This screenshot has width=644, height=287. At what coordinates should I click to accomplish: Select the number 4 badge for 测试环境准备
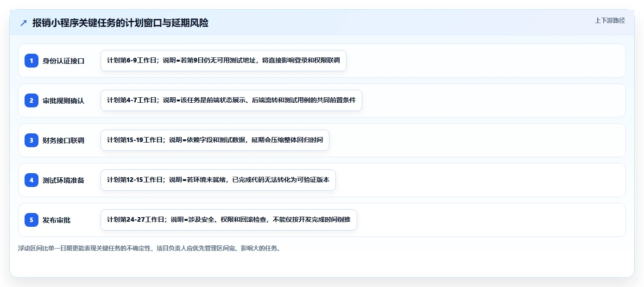click(x=32, y=180)
